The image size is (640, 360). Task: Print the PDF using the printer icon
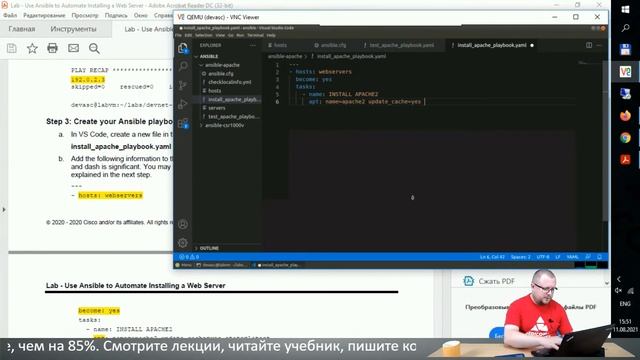click(53, 48)
